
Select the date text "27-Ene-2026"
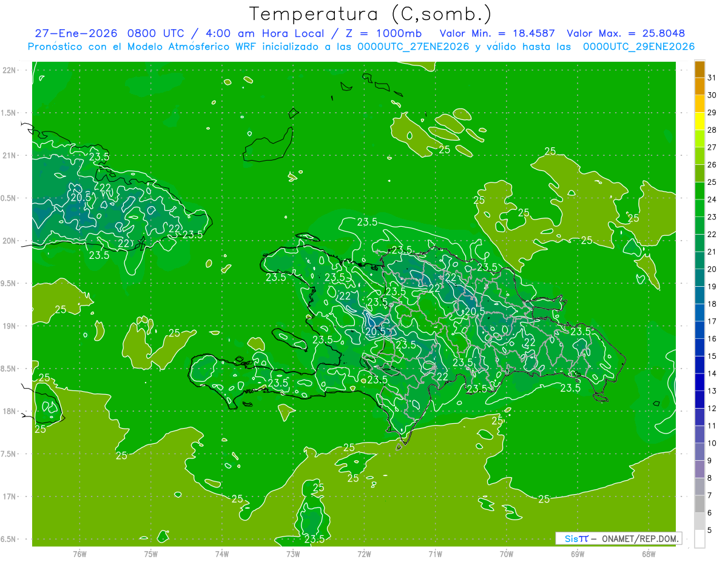[76, 33]
